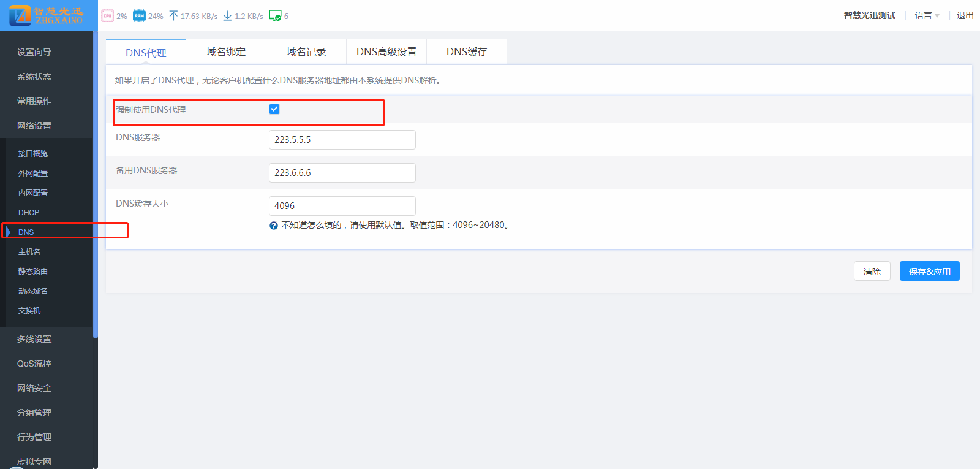Click the CPU usage icon

click(108, 16)
